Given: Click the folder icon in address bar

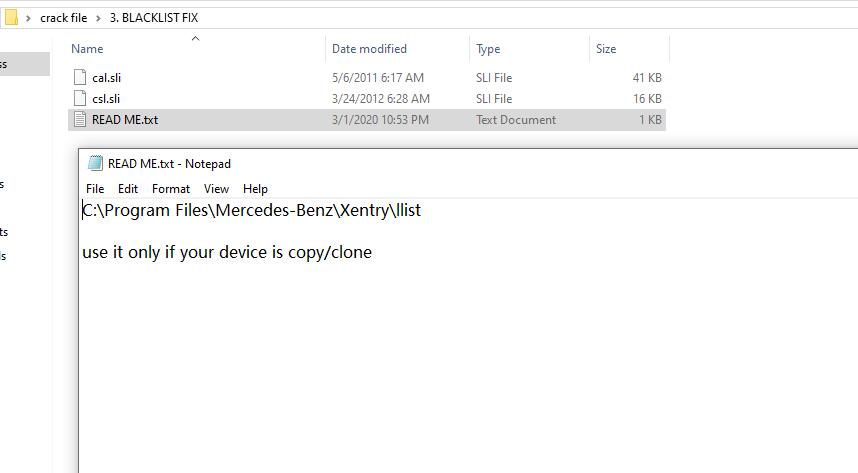Looking at the screenshot, I should click(11, 18).
